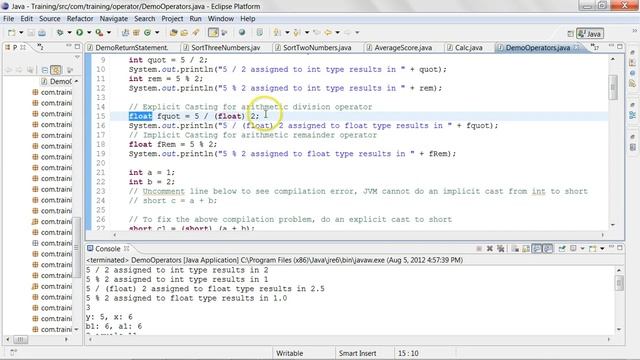This screenshot has height=360, width=640.
Task: Click the Save toolbar icon
Action: [31, 33]
